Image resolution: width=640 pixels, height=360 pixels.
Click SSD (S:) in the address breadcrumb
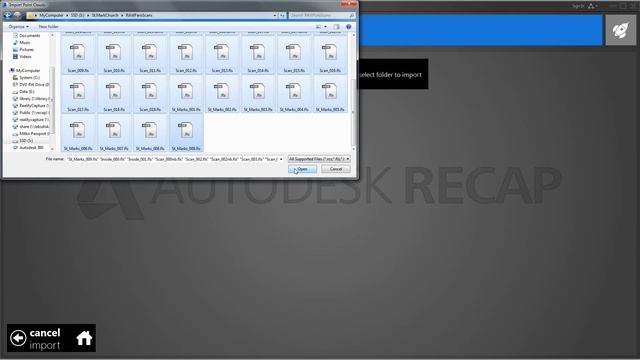tap(78, 15)
